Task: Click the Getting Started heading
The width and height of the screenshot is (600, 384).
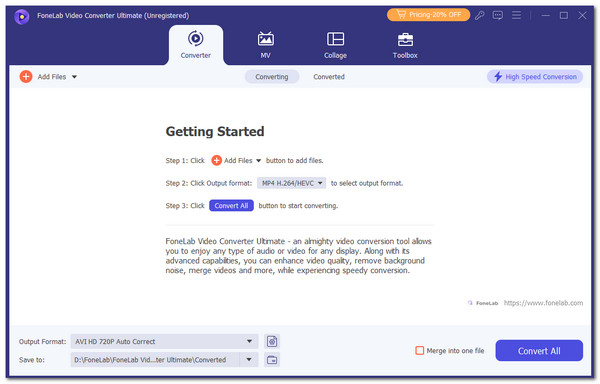Action: click(215, 132)
